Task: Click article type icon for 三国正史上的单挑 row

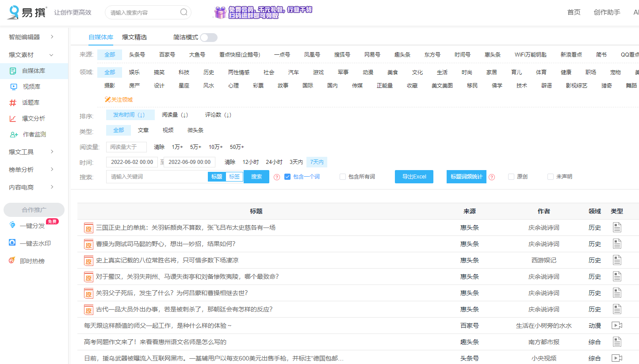Action: [617, 227]
